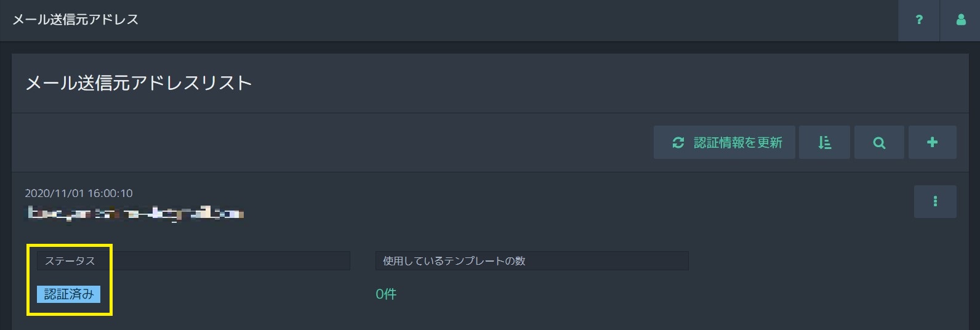
Task: Click the timestamp 2020/11/01 16:00:10
Action: (79, 193)
